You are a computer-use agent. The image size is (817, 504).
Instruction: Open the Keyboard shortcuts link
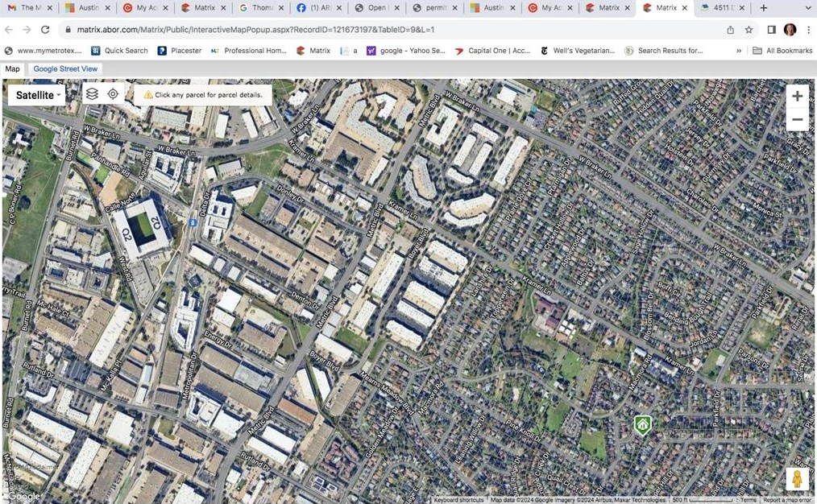point(458,500)
